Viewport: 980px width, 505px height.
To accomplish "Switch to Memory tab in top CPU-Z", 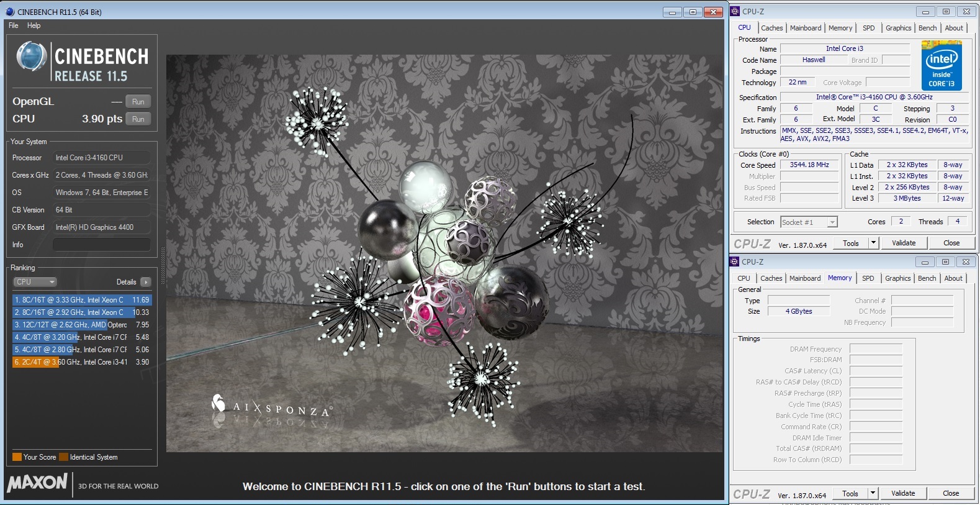I will 840,28.
